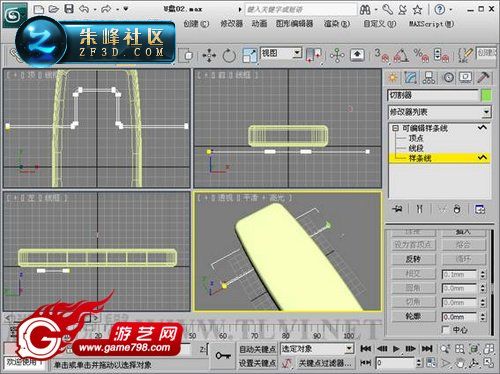The height and width of the screenshot is (374, 500).
Task: Switch to the Utilities hammer tab
Action: 483,78
